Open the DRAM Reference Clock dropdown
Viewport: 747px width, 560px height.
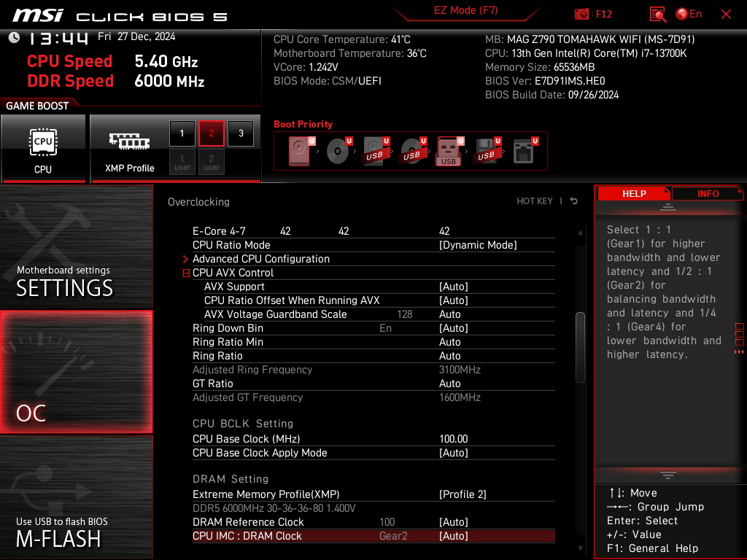click(454, 522)
